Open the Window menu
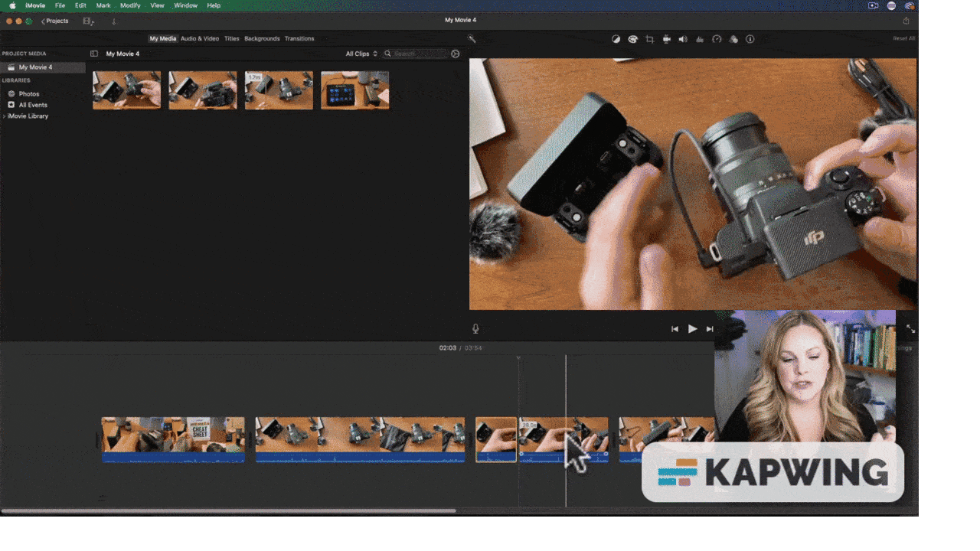Screen dimensions: 980x551 click(185, 5)
